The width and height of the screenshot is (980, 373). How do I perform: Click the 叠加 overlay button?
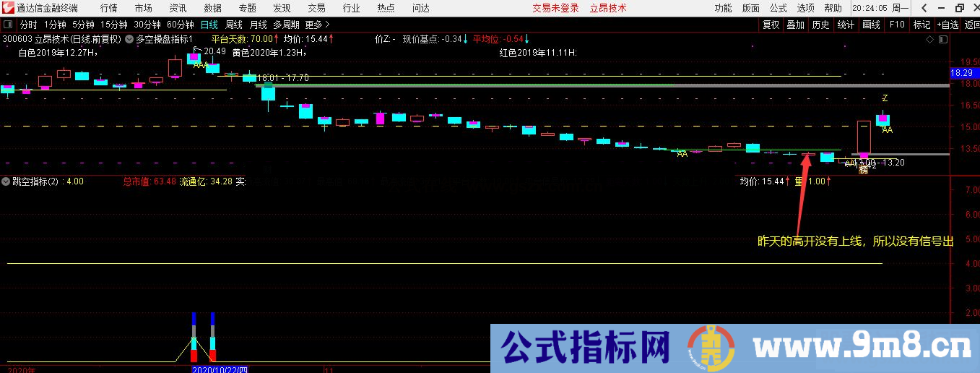point(795,25)
